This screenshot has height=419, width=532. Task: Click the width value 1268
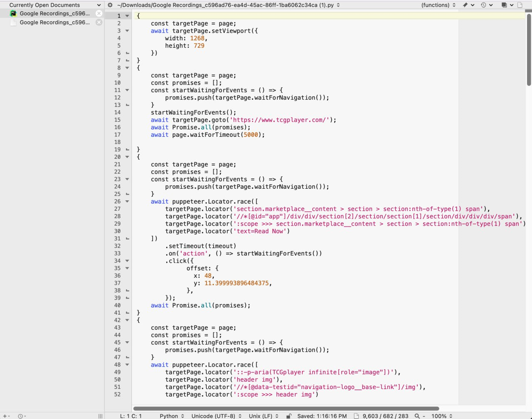(197, 38)
